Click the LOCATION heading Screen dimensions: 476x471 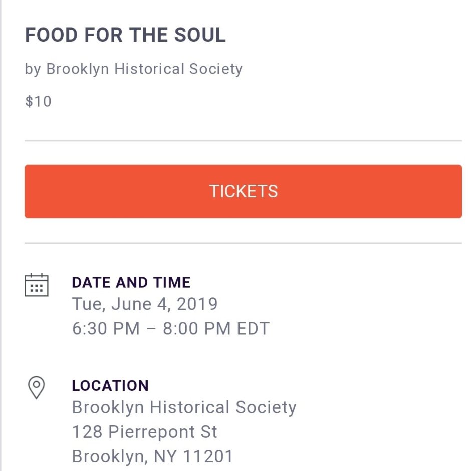110,385
